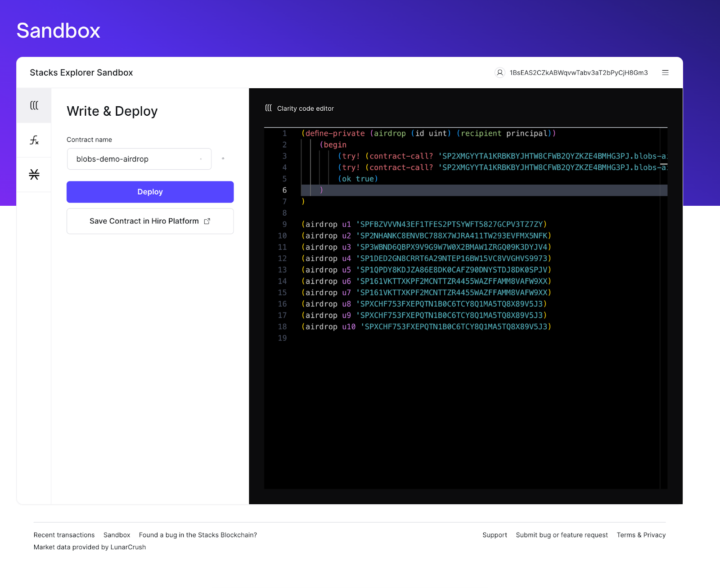
Task: Click the Stacks Explorer Sandbox title
Action: tap(81, 72)
